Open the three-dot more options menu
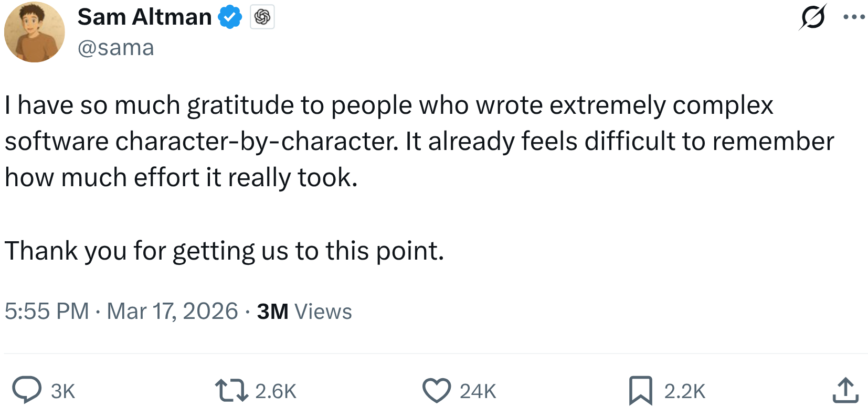Image resolution: width=868 pixels, height=407 pixels. (x=854, y=17)
